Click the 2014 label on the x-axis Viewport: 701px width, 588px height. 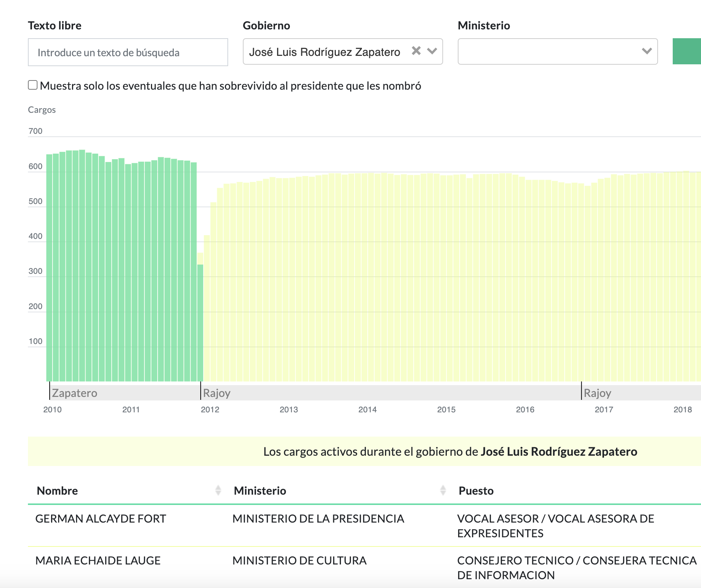coord(367,409)
